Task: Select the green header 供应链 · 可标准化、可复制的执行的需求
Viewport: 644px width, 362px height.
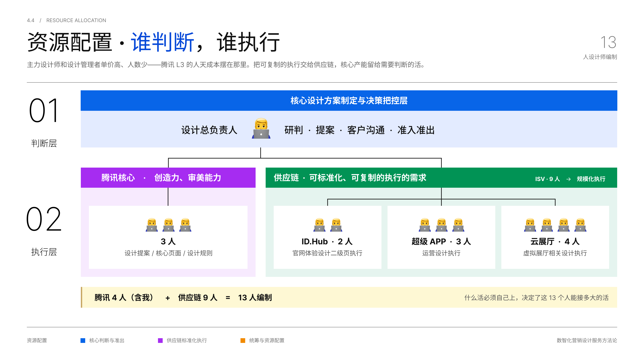Action: click(441, 178)
